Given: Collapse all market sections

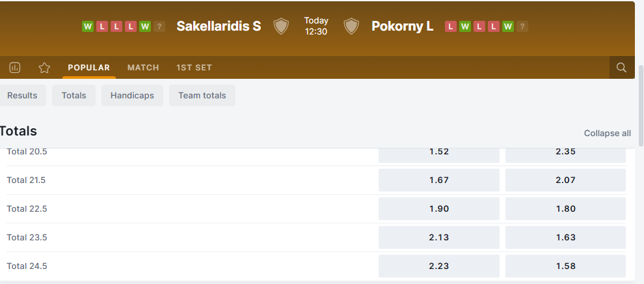Looking at the screenshot, I should [x=607, y=134].
